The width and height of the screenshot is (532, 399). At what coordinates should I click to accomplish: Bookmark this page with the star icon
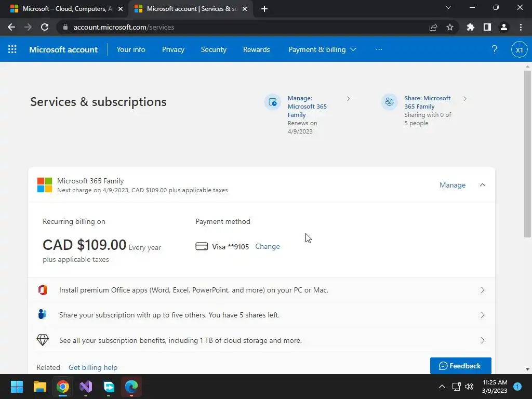pyautogui.click(x=450, y=27)
